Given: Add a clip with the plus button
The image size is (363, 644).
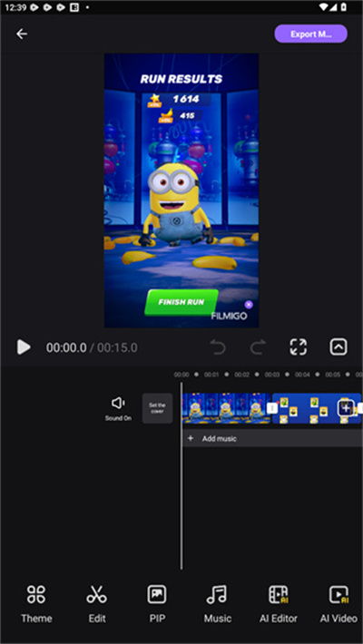Looking at the screenshot, I should (346, 408).
